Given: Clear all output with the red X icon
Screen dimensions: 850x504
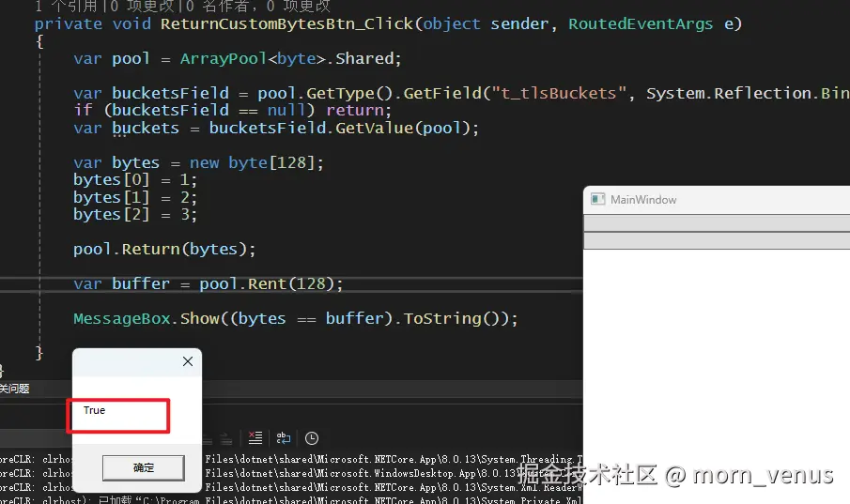Looking at the screenshot, I should pos(255,438).
